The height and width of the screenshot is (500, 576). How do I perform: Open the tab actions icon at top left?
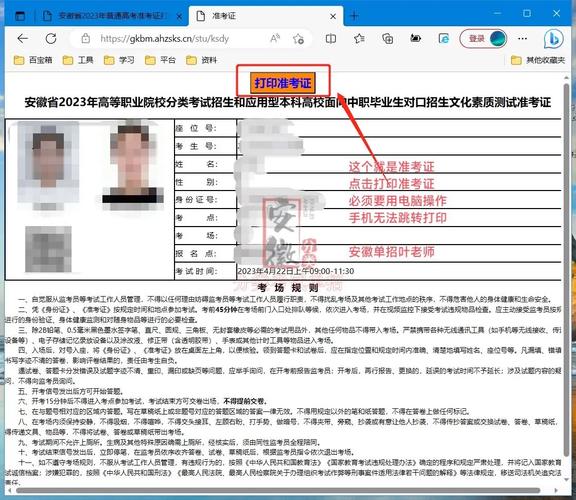point(20,16)
